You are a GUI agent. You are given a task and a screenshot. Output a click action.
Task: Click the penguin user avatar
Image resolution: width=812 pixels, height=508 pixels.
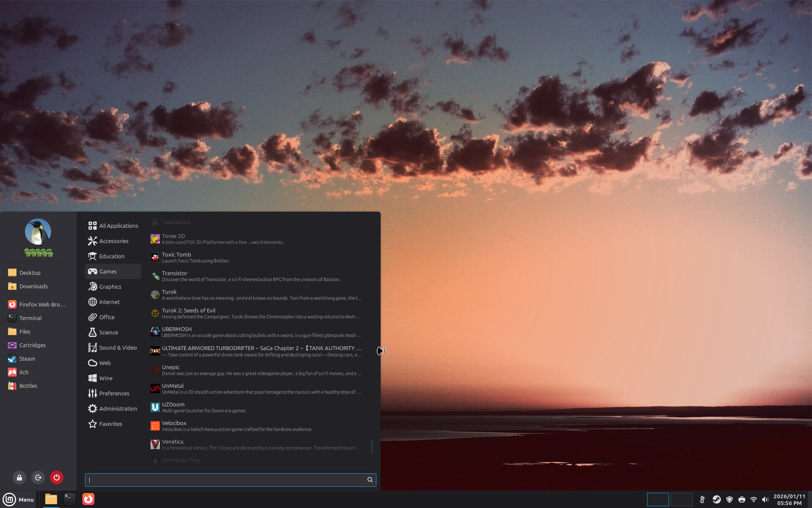click(x=38, y=232)
